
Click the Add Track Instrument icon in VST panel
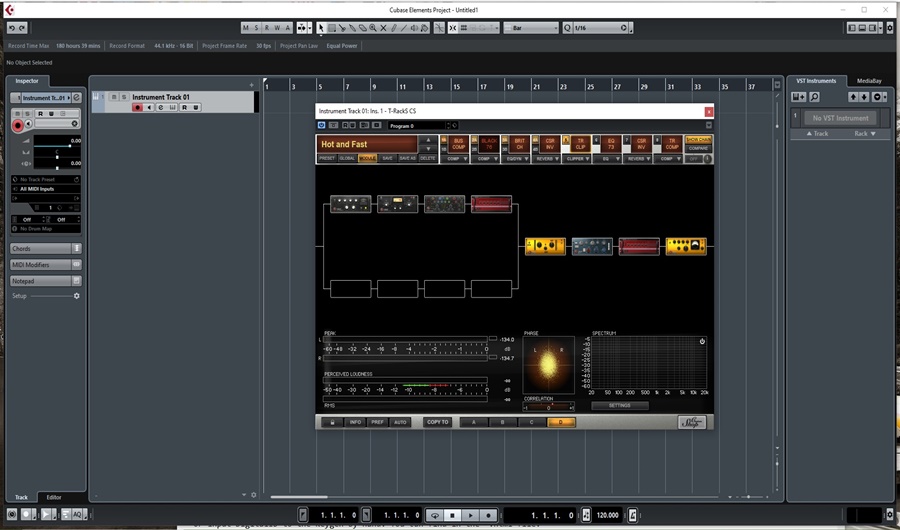tap(798, 97)
